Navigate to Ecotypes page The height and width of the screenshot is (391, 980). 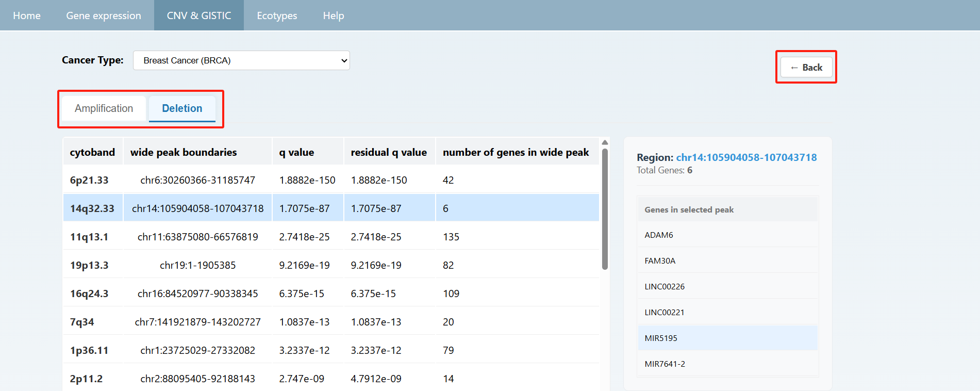(x=277, y=15)
